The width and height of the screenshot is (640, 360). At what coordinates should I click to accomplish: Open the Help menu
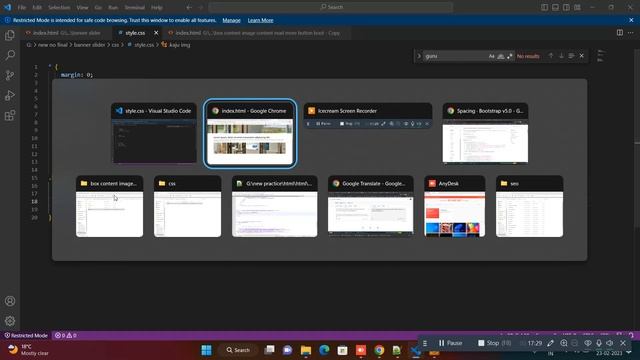157,7
